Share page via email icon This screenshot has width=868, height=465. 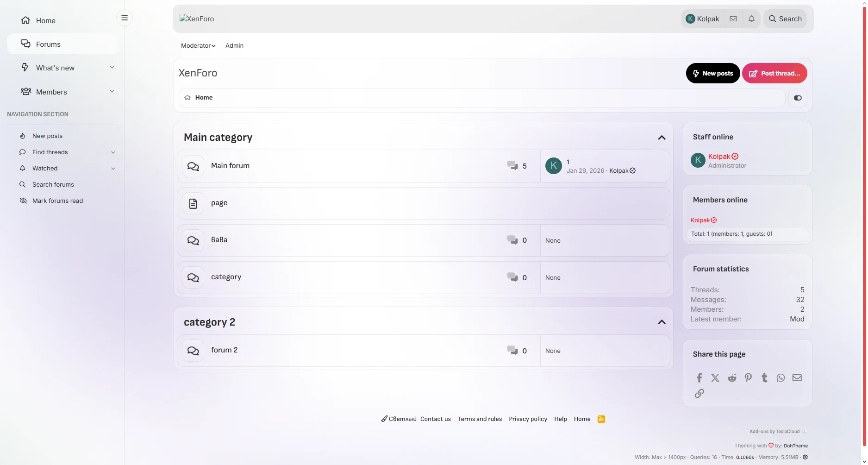[x=797, y=378]
